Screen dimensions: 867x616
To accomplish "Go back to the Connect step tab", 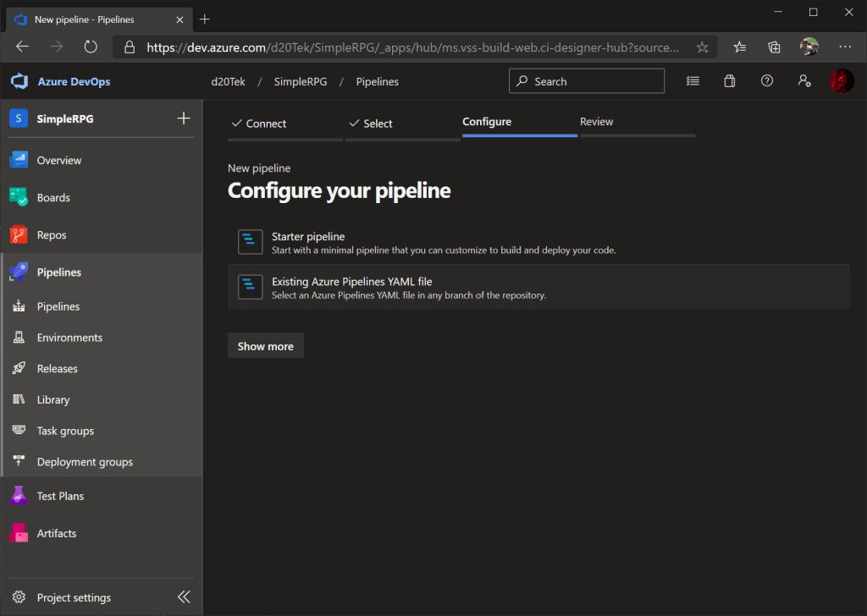I will [259, 124].
